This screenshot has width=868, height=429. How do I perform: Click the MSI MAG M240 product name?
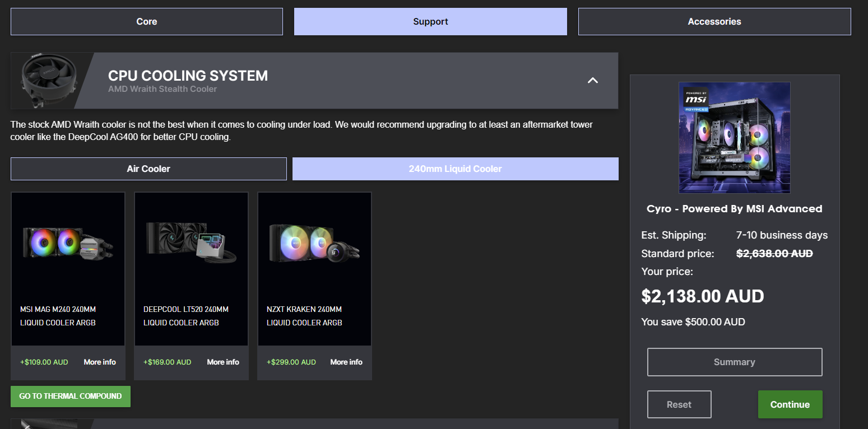58,316
